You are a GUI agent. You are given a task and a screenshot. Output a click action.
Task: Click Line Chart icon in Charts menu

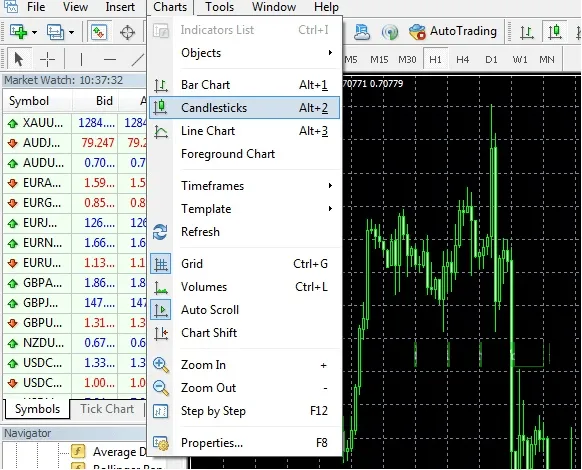[x=161, y=131]
